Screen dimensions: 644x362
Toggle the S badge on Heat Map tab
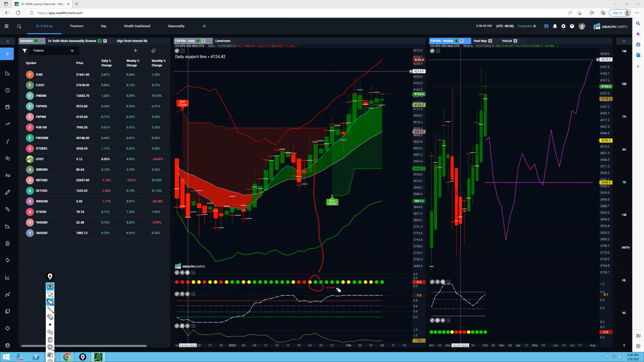(x=490, y=41)
